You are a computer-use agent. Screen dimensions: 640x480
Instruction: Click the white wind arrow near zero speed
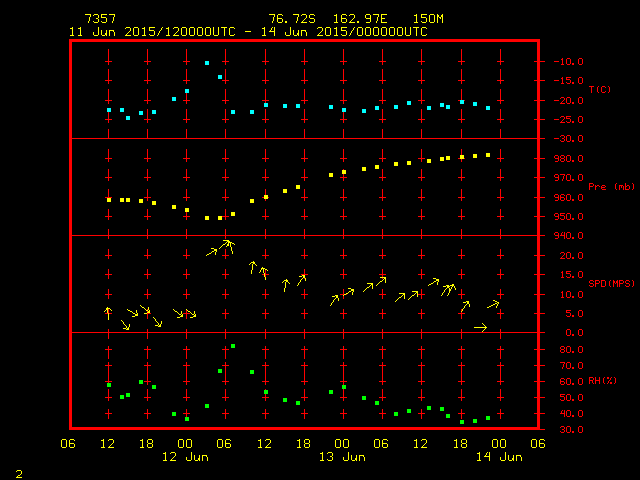pyautogui.click(x=480, y=327)
